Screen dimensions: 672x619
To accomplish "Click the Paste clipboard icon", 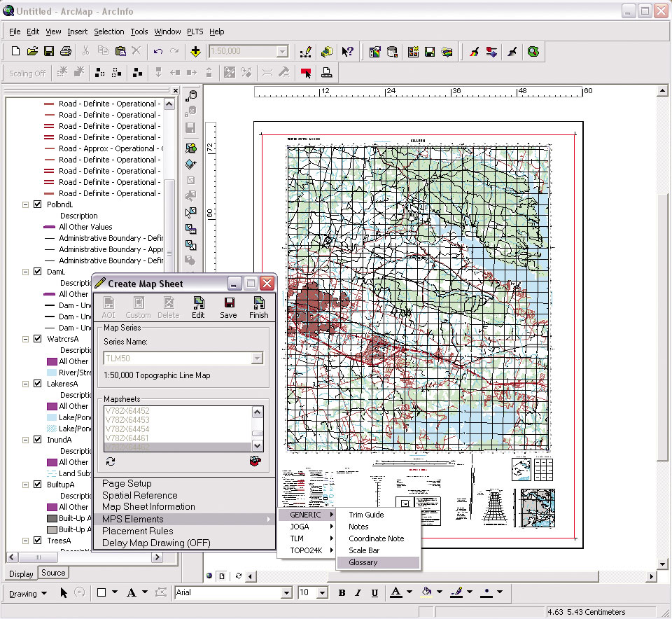I will click(x=120, y=51).
